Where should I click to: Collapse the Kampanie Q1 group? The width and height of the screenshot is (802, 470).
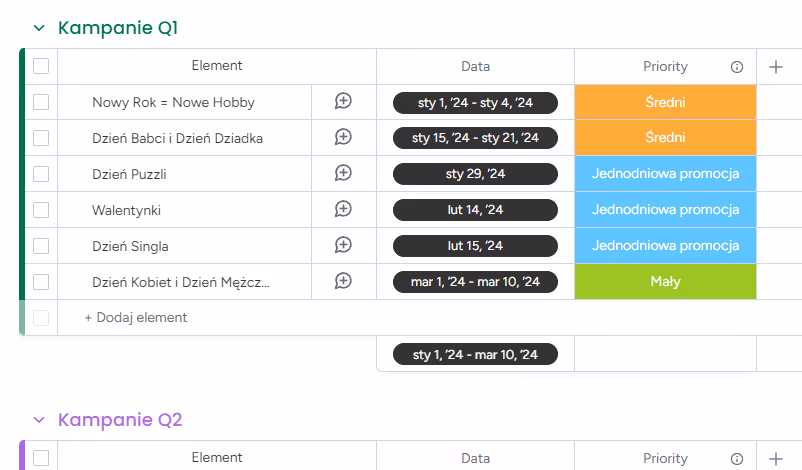pos(39,28)
